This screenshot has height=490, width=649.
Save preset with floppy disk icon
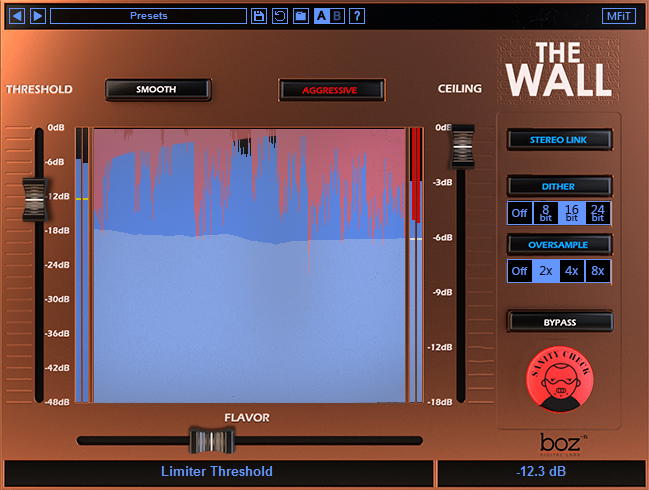pyautogui.click(x=259, y=16)
